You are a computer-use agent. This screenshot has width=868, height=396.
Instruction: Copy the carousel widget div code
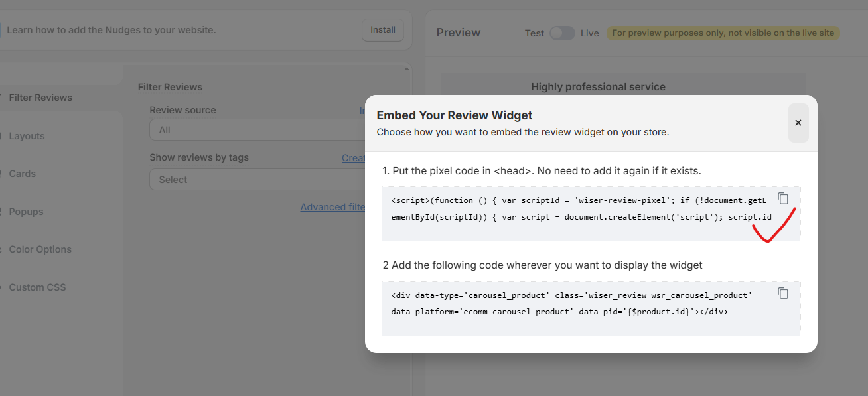tap(783, 293)
